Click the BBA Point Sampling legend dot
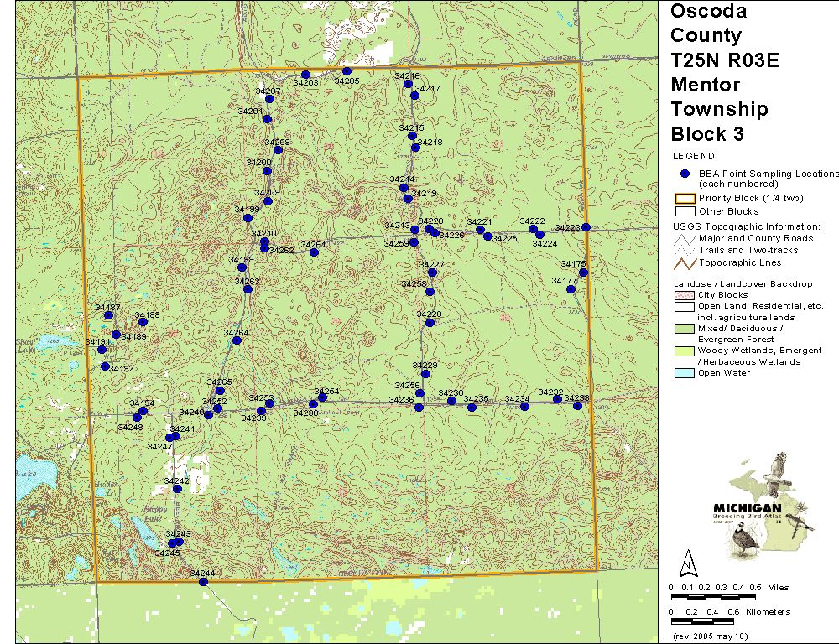Viewport: 839px width, 644px height. point(685,174)
